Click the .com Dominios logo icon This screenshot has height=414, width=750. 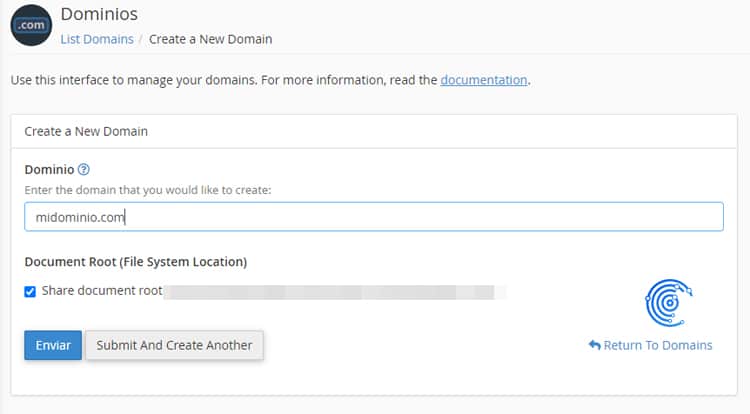[x=31, y=25]
